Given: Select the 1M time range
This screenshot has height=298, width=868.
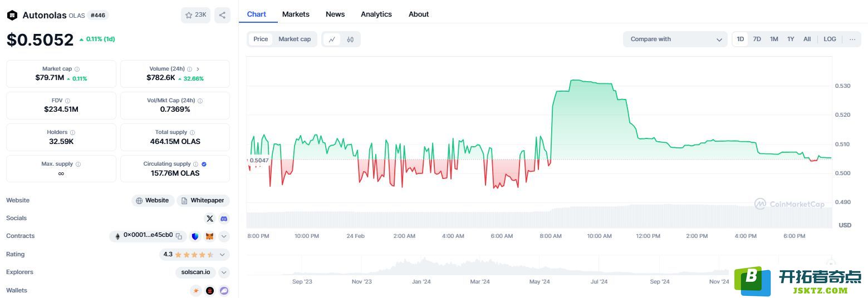Looking at the screenshot, I should (x=774, y=39).
